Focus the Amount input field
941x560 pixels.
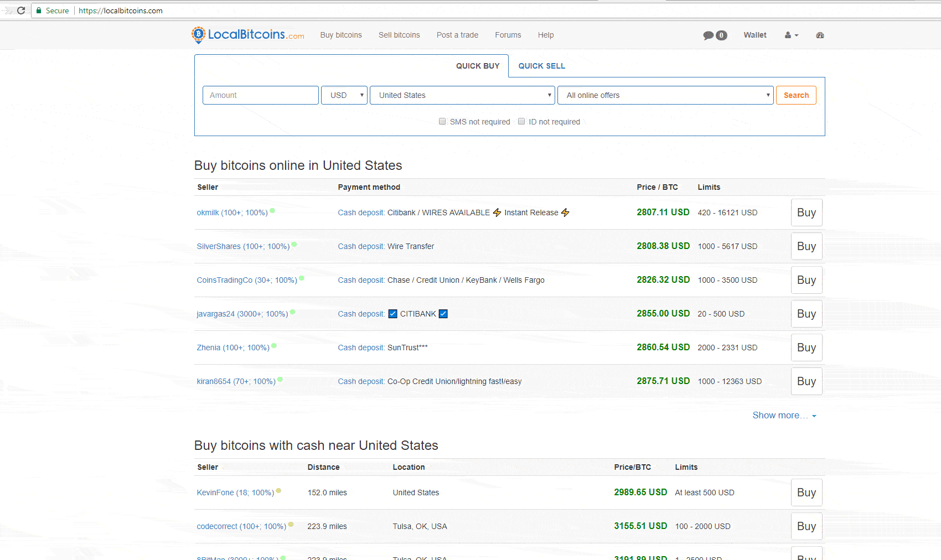click(261, 95)
